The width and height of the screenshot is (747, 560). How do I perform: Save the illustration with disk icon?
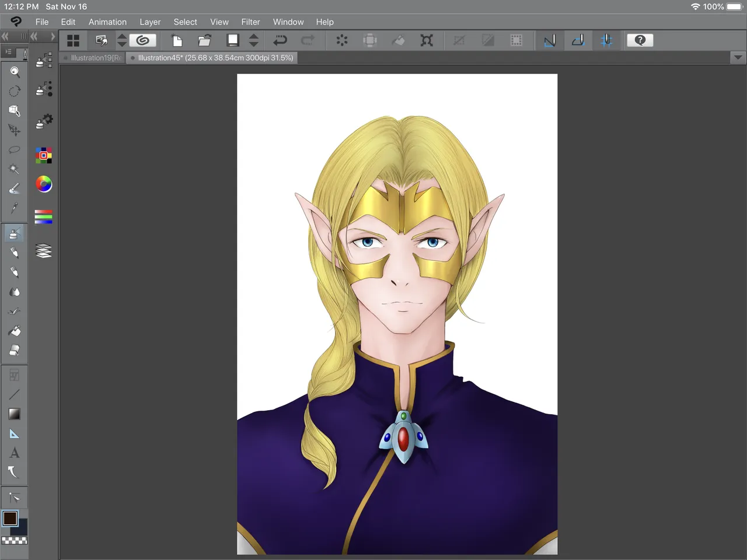(233, 40)
